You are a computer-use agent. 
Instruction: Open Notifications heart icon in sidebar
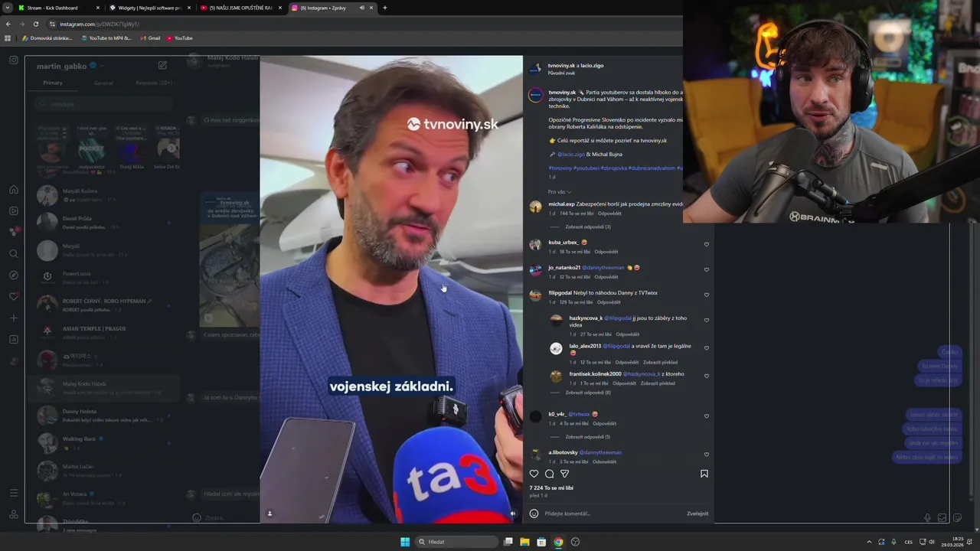click(14, 296)
